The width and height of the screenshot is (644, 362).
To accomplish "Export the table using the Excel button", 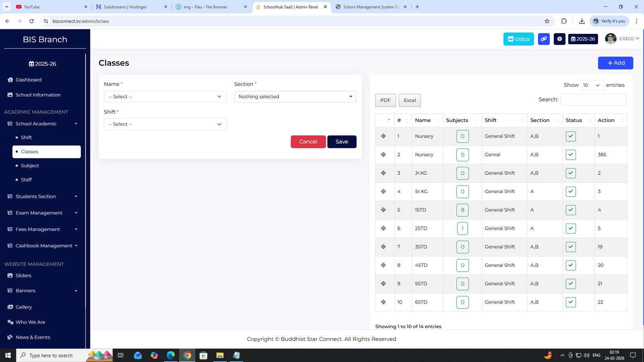I will coord(409,100).
